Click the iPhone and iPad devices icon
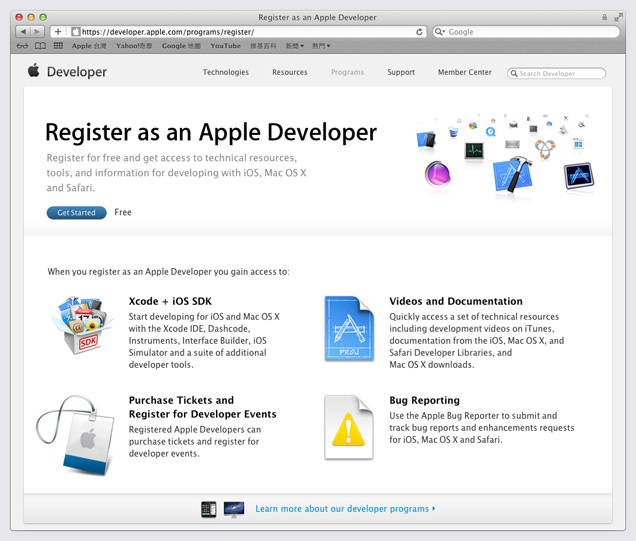This screenshot has width=636, height=541. click(208, 509)
